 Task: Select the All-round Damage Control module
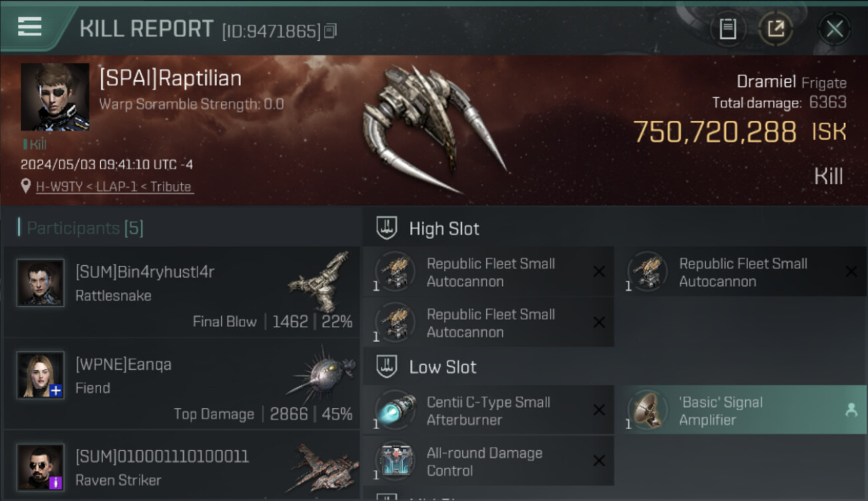pos(489,462)
